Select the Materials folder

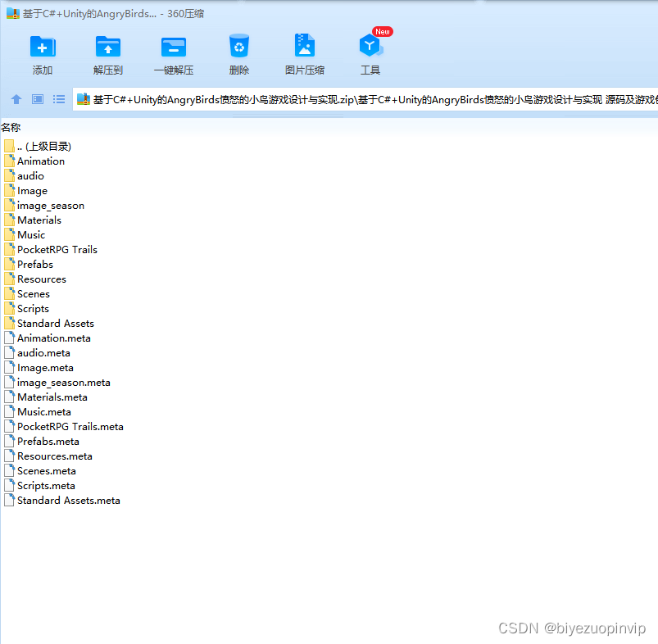click(33, 220)
